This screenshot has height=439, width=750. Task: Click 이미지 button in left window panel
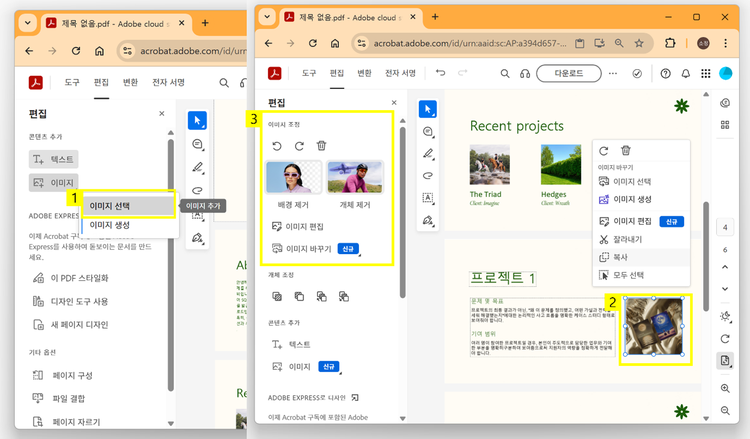click(x=53, y=183)
